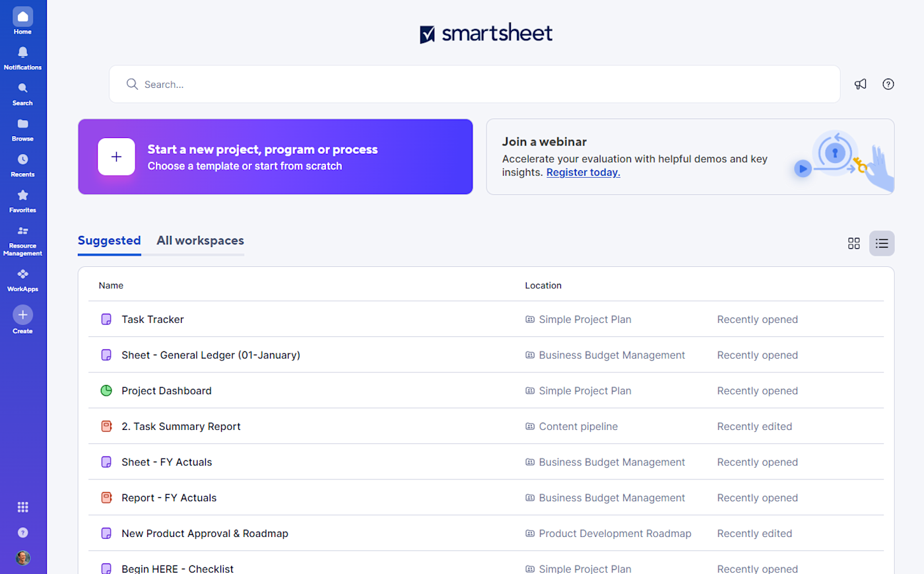Open the announcements megaphone icon
Image resolution: width=924 pixels, height=574 pixels.
[x=861, y=84]
